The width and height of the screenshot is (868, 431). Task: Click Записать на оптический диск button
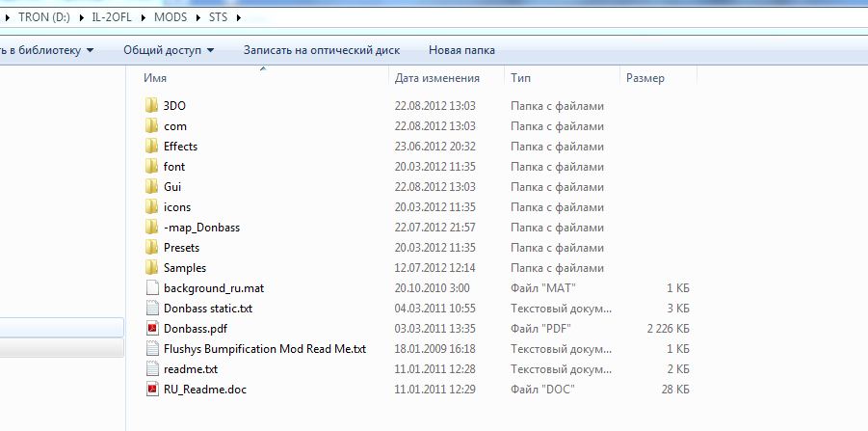[322, 50]
